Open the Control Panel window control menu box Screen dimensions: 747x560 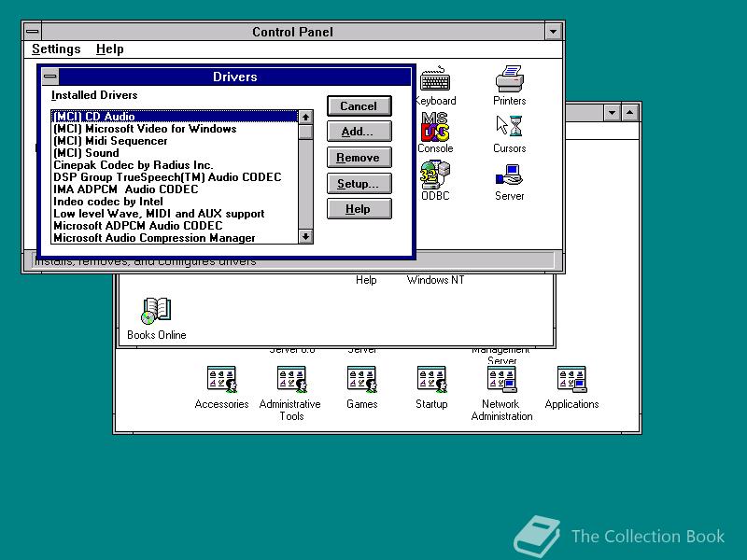(33, 32)
